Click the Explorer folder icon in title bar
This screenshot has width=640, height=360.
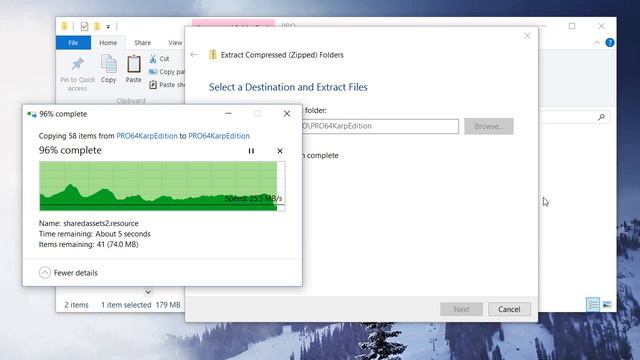click(x=64, y=27)
